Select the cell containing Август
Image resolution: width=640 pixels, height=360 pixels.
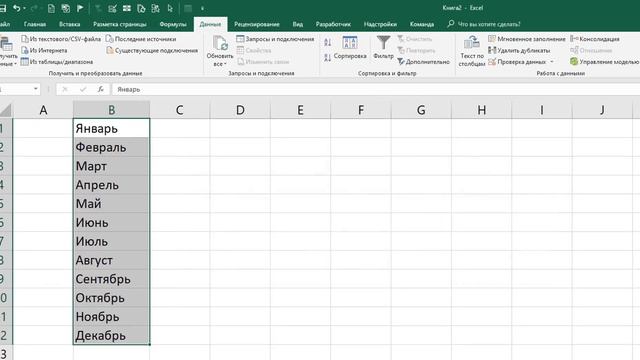111,260
